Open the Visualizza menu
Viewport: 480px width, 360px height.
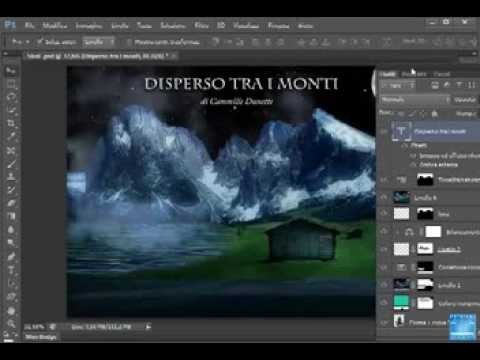(x=246, y=25)
